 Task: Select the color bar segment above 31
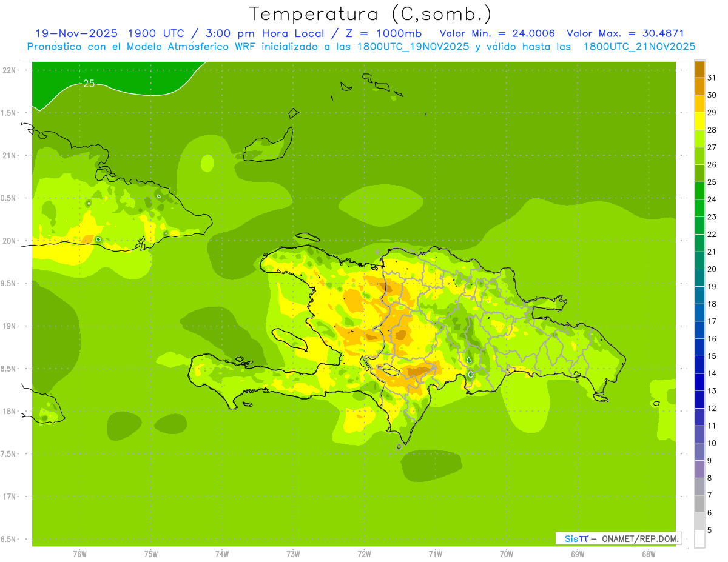pos(699,69)
